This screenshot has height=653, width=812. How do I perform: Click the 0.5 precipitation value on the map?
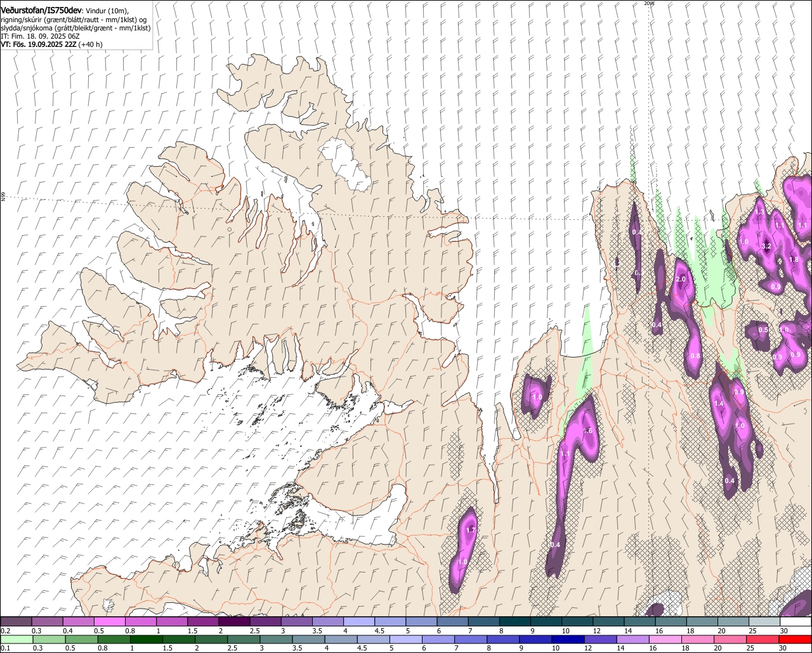[763, 330]
